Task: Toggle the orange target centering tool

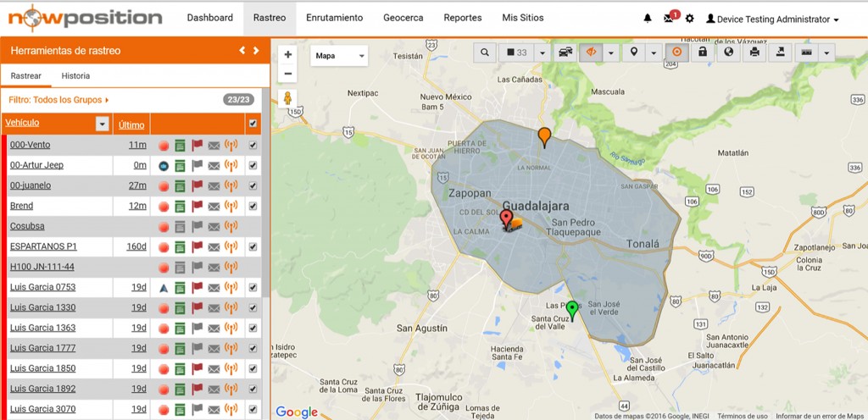Action: [x=676, y=52]
